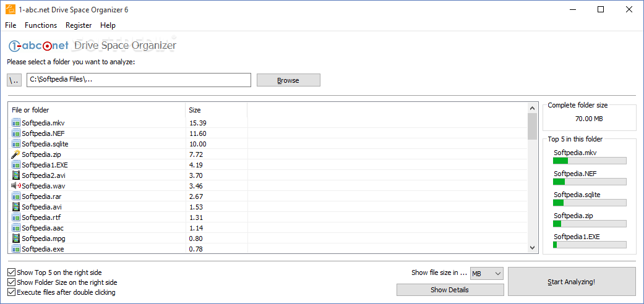Click the Softpedia.rtf file icon
Viewport: 644px width, 304px height.
tap(16, 217)
